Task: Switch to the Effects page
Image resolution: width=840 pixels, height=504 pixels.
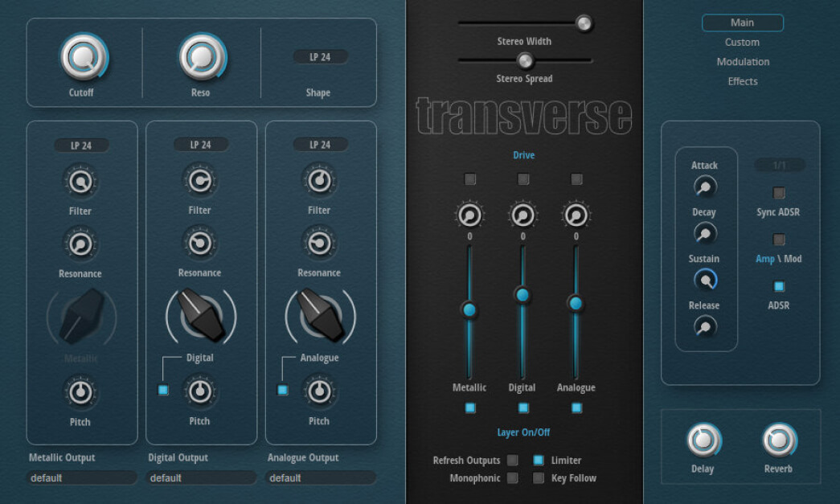Action: (x=743, y=81)
